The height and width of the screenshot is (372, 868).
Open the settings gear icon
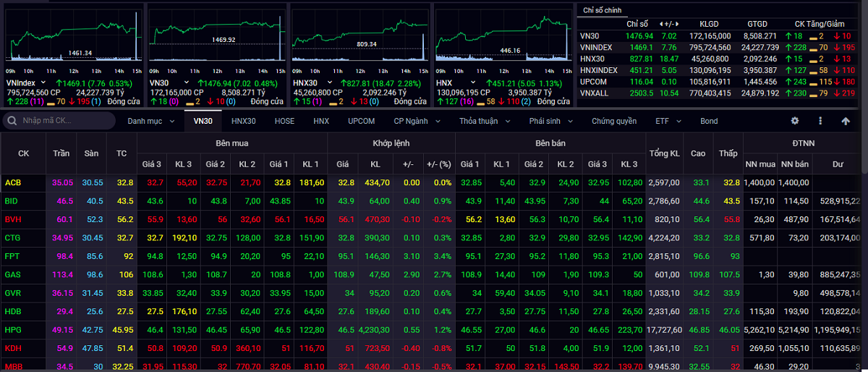tap(795, 121)
